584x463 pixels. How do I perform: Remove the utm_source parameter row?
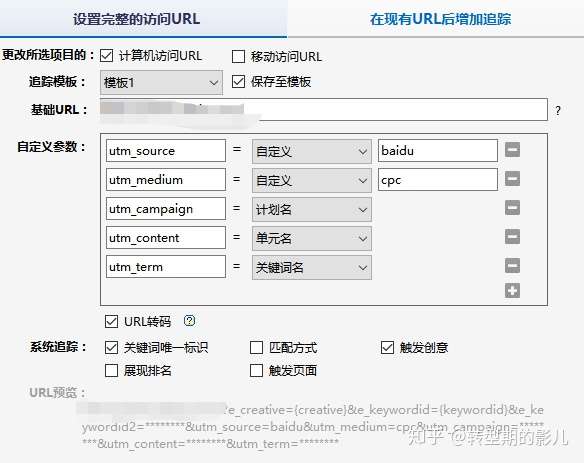512,150
